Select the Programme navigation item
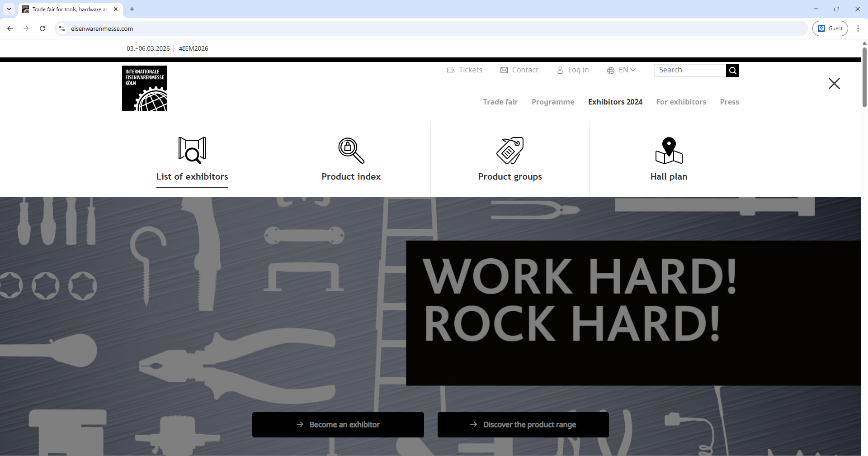The width and height of the screenshot is (868, 456). click(553, 102)
